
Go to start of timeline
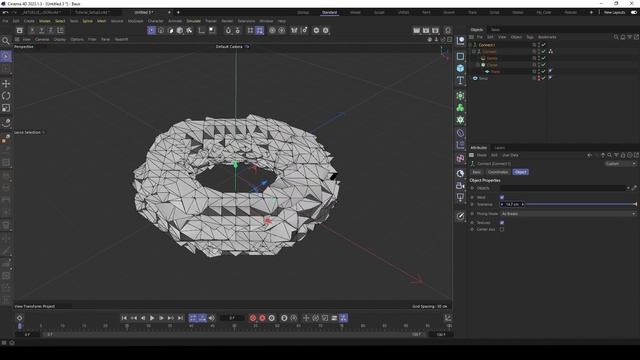click(124, 318)
